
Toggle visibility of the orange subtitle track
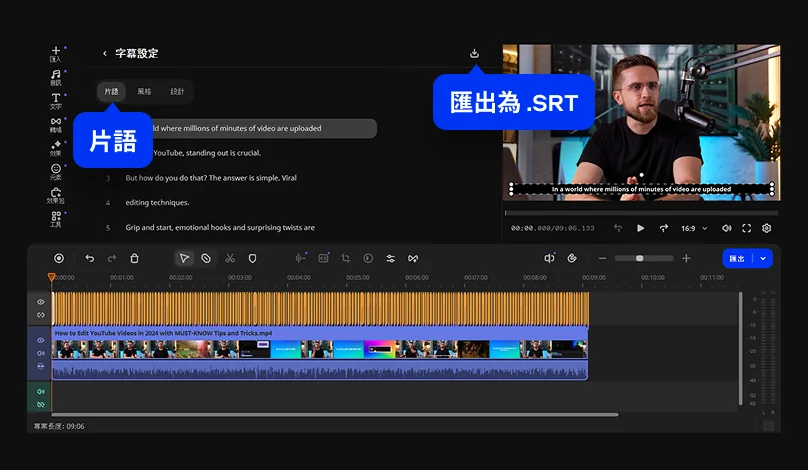coord(41,302)
